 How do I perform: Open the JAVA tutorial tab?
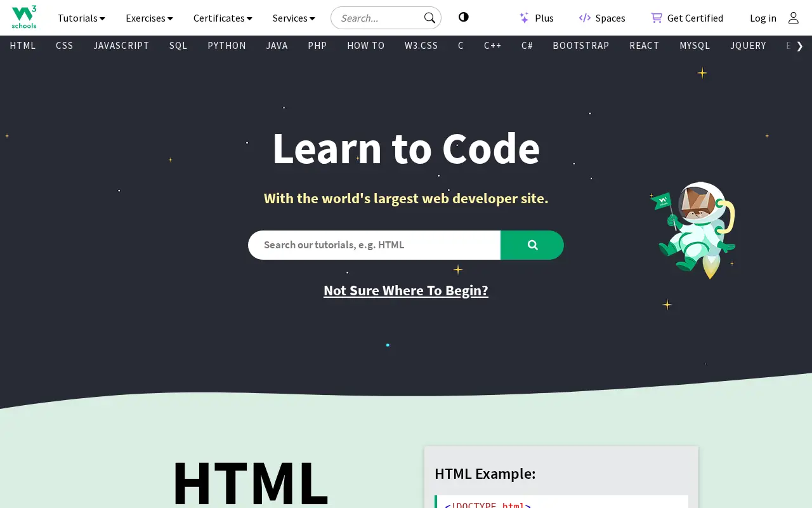[x=277, y=46]
